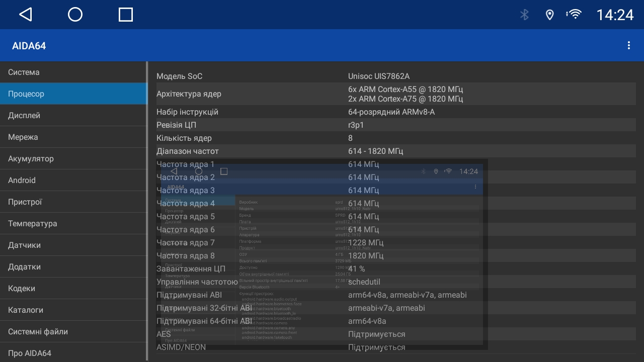
Task: Open the Каталоги section
Action: point(73,310)
